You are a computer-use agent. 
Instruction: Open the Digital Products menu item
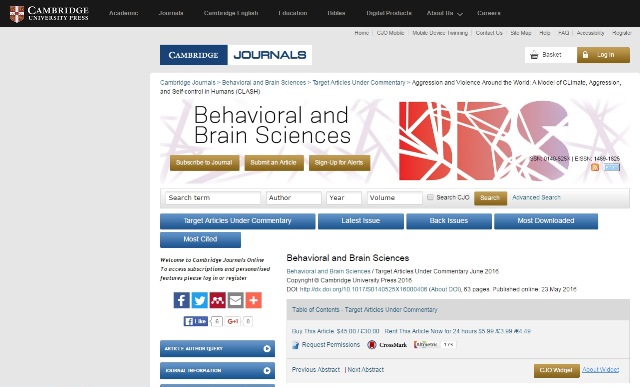pyautogui.click(x=389, y=13)
